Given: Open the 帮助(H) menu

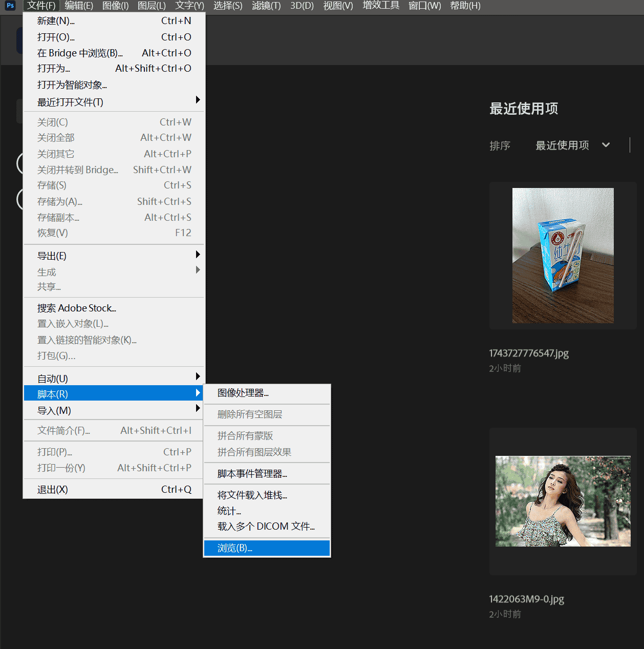Looking at the screenshot, I should (x=465, y=6).
